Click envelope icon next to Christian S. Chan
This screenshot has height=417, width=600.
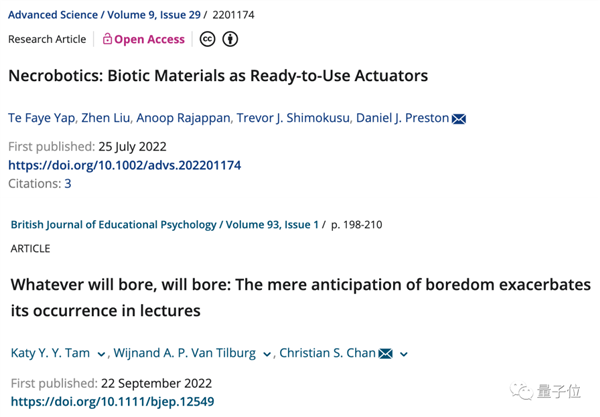[x=386, y=353]
